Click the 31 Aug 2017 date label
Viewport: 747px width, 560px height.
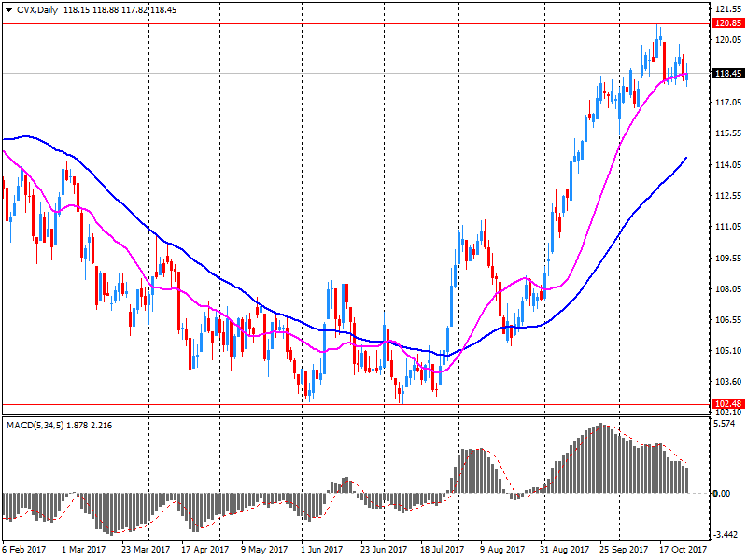tap(563, 550)
